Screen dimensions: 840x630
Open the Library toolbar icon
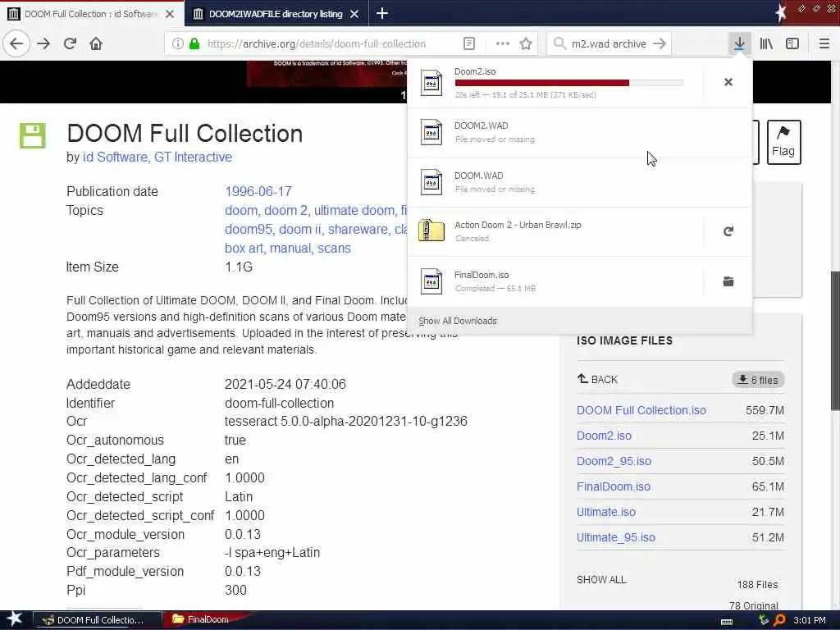click(x=766, y=43)
